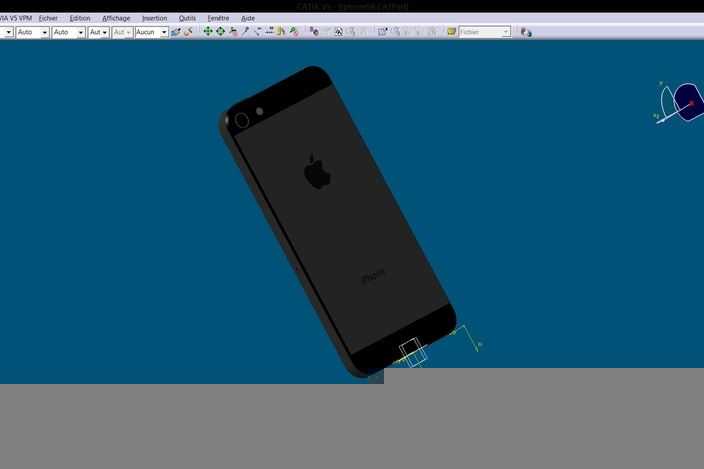Open the Fenêtre menu

(x=218, y=18)
